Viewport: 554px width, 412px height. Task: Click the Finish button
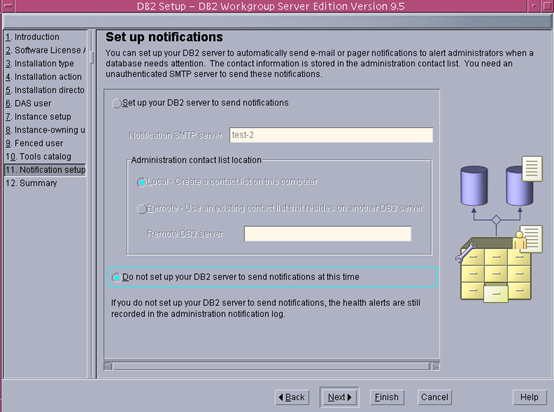tap(387, 397)
